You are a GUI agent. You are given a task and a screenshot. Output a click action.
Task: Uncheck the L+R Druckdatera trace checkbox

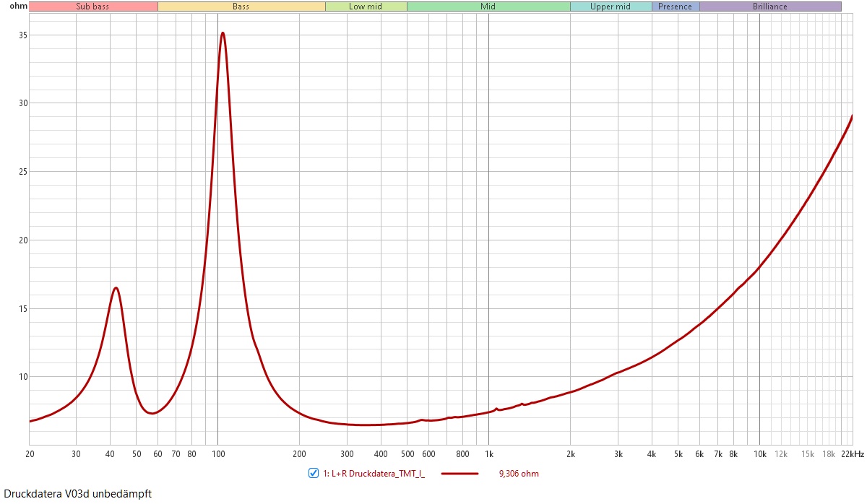[314, 474]
